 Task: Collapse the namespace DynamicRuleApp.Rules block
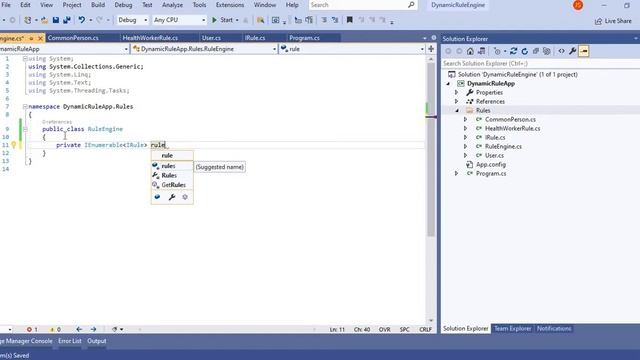pyautogui.click(x=25, y=107)
